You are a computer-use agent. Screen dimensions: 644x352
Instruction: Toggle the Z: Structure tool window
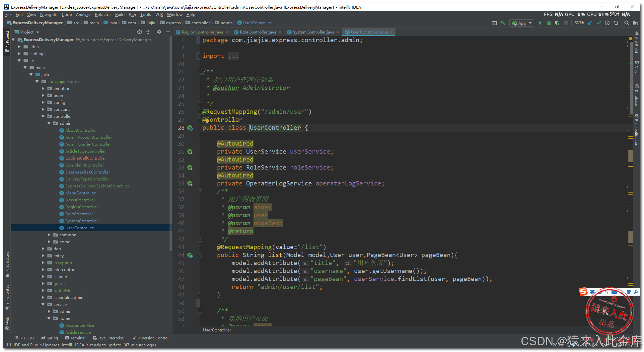click(x=7, y=264)
